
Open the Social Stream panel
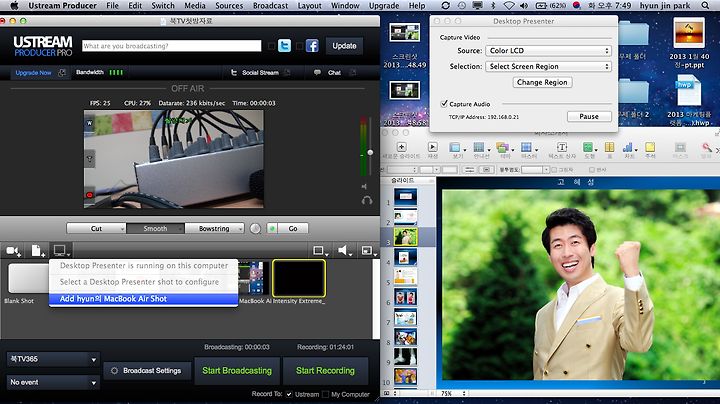(x=260, y=73)
